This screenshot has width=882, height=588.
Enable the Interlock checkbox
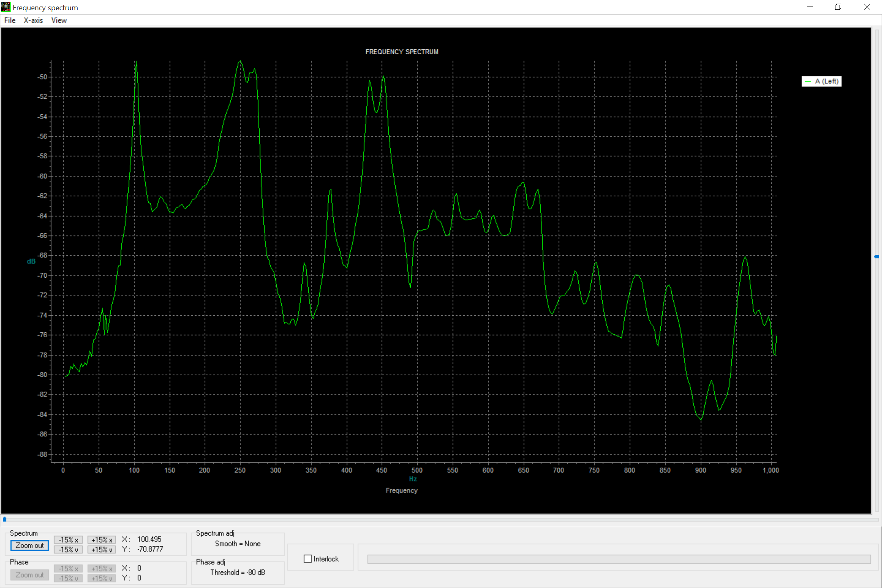[x=308, y=559]
